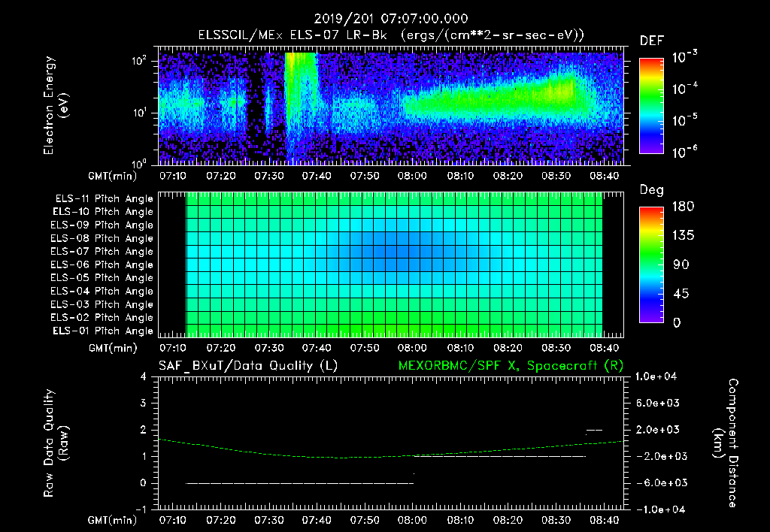The image size is (770, 532).
Task: Select the ELS-10 Pitch Angle row label
Action: pos(103,212)
